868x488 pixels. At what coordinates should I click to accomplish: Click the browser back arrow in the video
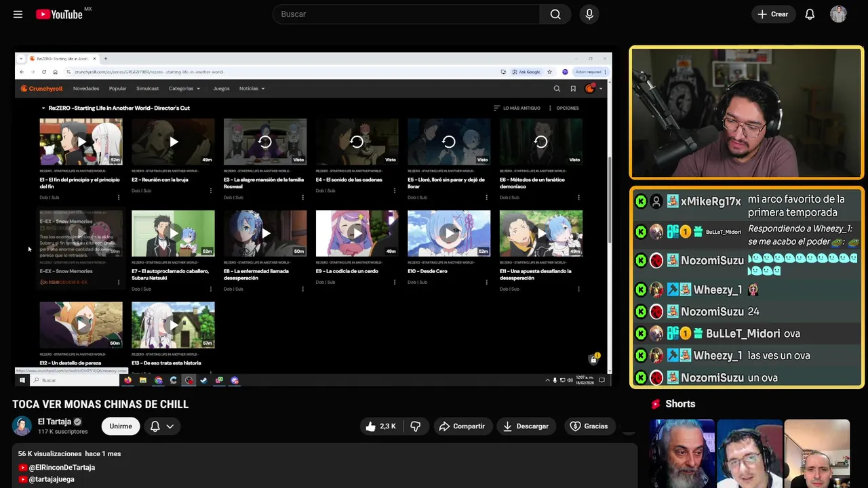(22, 72)
